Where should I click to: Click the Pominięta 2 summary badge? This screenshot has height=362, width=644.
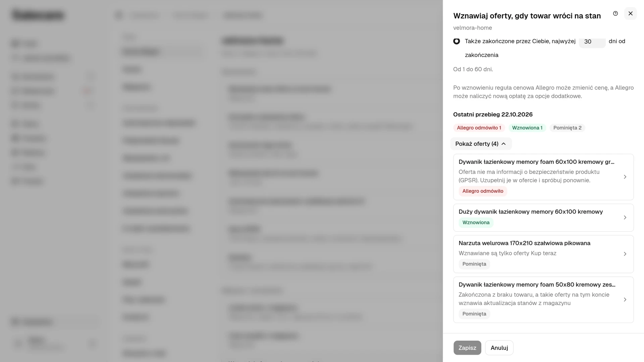click(x=567, y=128)
